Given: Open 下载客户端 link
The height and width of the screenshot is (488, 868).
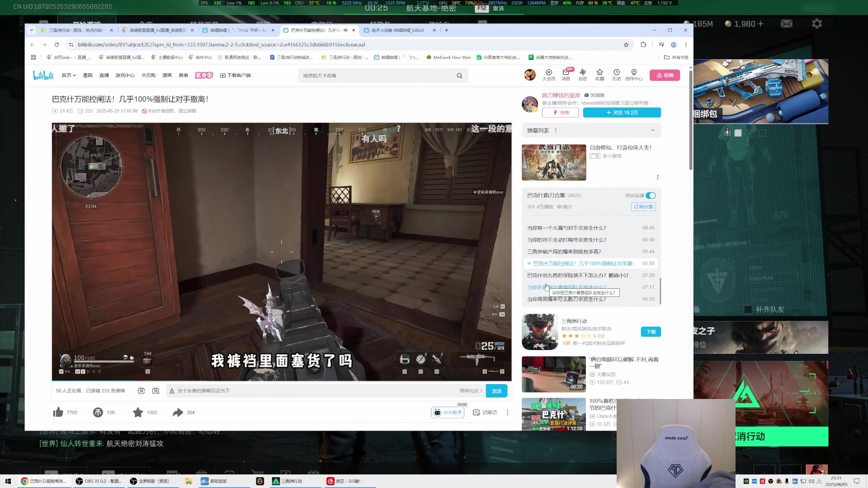Looking at the screenshot, I should [x=235, y=75].
